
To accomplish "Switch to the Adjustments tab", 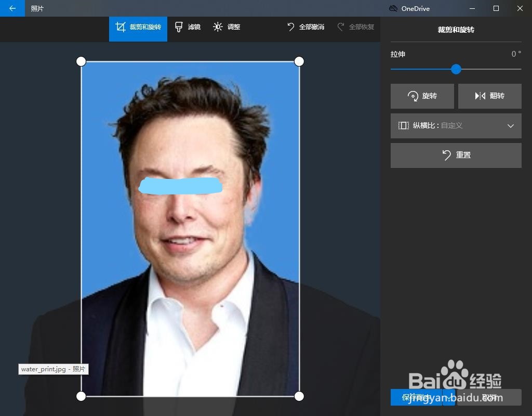I will [227, 27].
